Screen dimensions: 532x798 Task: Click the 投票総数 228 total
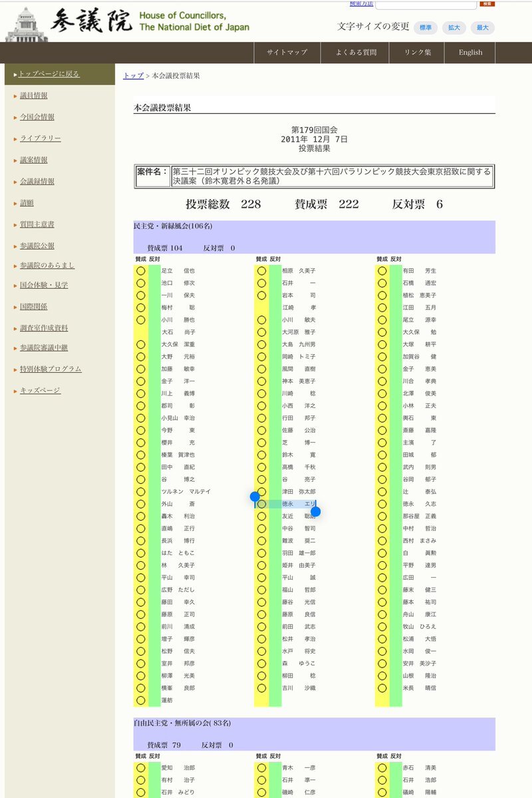coord(223,204)
